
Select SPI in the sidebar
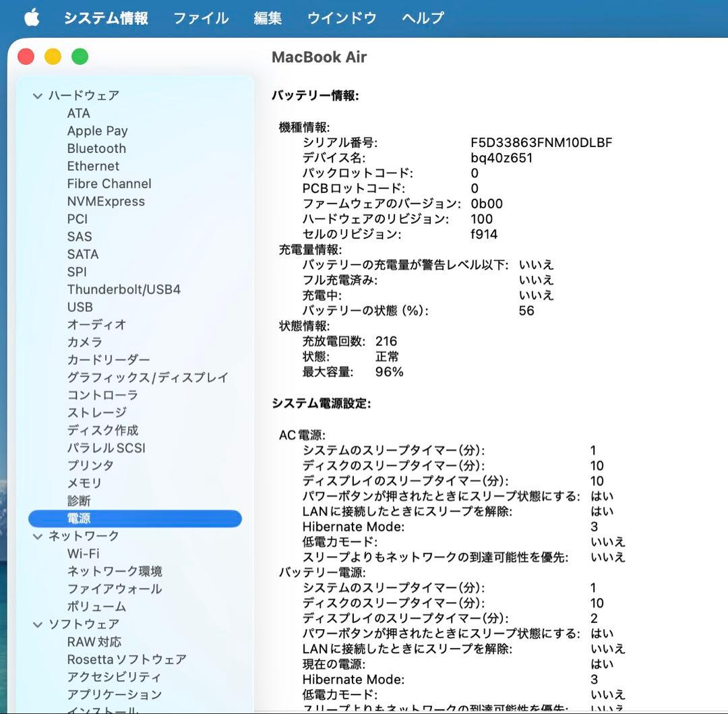pyautogui.click(x=77, y=272)
